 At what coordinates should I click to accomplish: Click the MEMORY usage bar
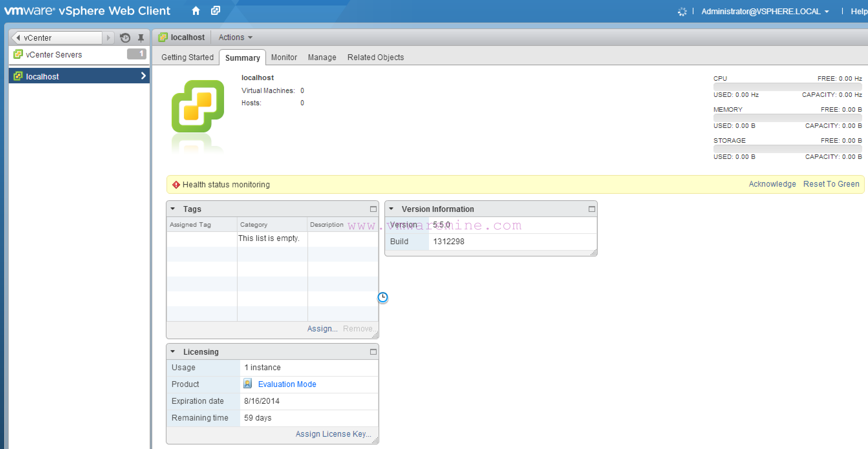tap(788, 118)
